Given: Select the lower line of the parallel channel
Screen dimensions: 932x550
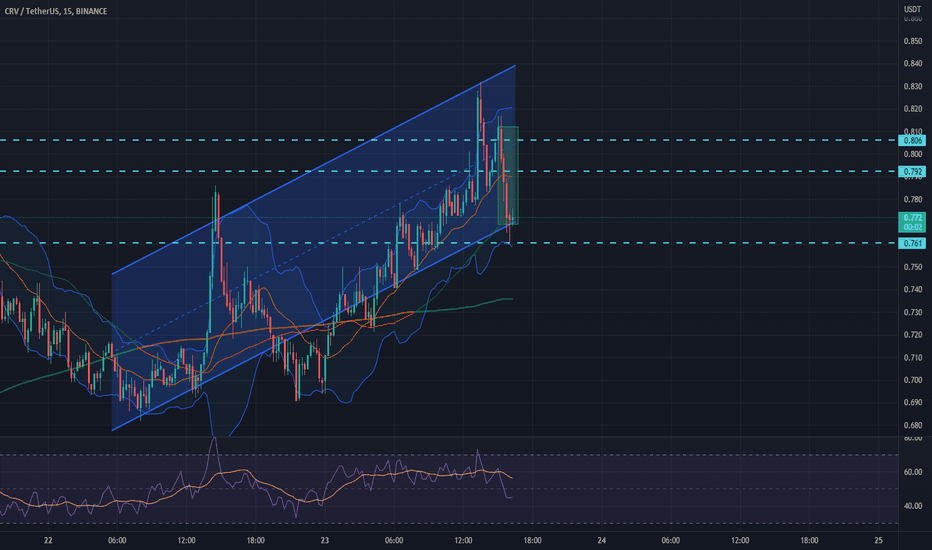Looking at the screenshot, I should pyautogui.click(x=313, y=325).
